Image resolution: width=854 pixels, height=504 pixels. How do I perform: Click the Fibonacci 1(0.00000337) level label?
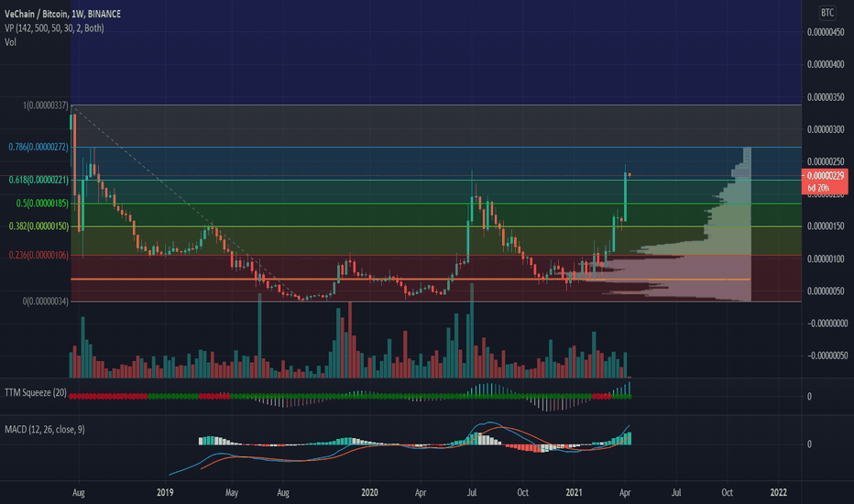pyautogui.click(x=46, y=105)
